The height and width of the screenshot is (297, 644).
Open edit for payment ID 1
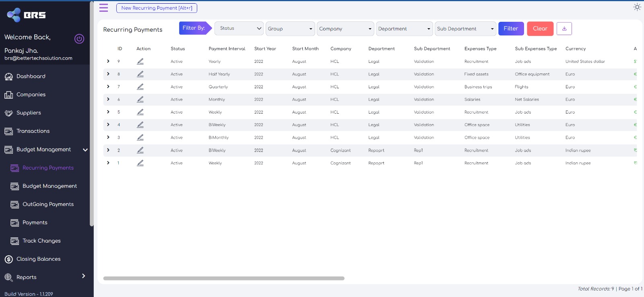coord(140,163)
